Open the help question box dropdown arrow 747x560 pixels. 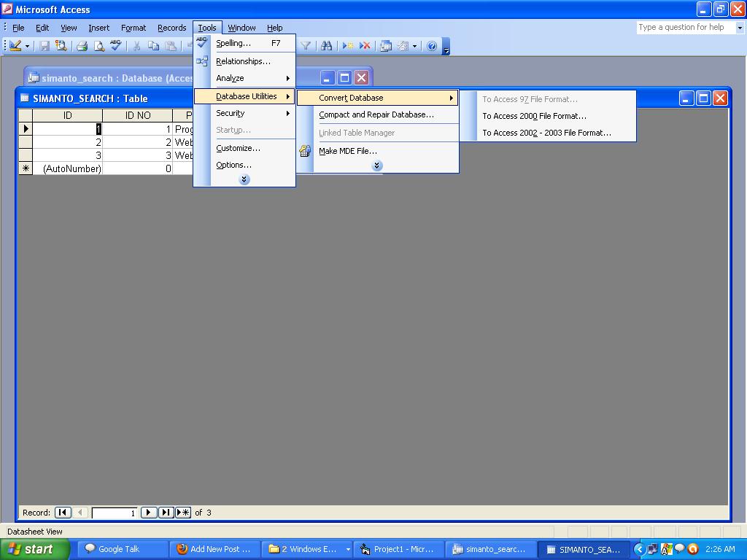740,28
